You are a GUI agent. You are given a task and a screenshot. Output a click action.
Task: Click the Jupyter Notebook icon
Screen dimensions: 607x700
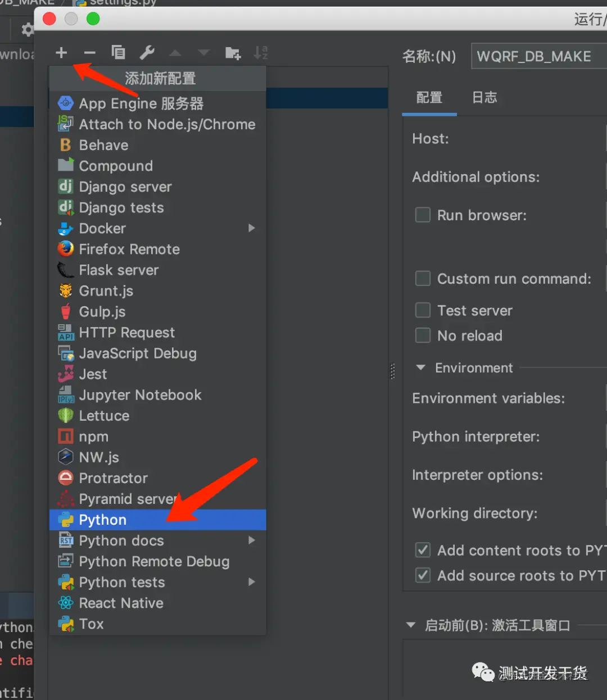click(x=66, y=395)
